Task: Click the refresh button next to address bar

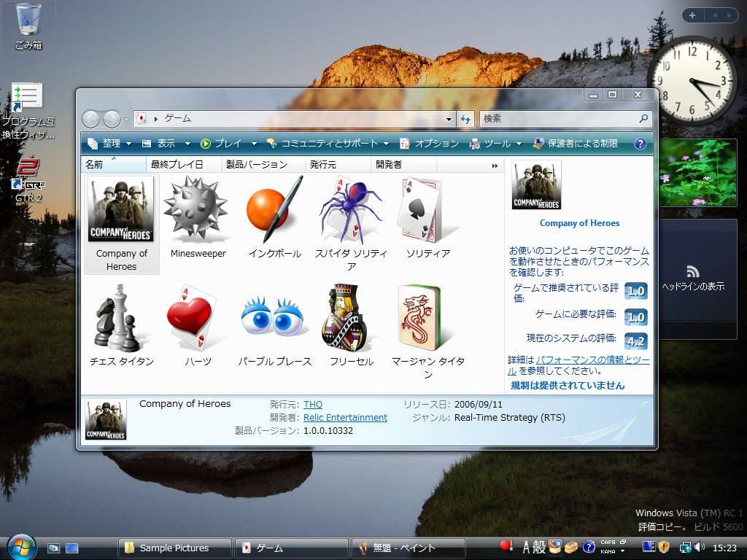Action: pyautogui.click(x=465, y=119)
